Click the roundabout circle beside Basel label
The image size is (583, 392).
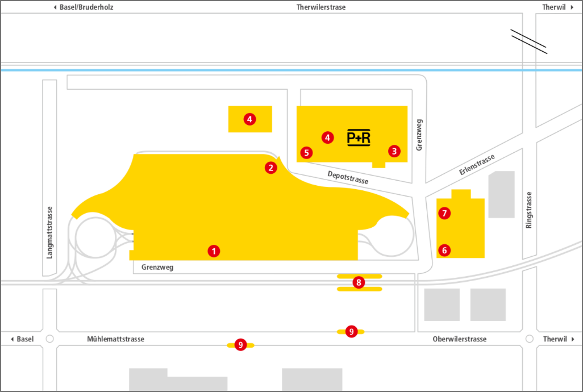click(50, 339)
